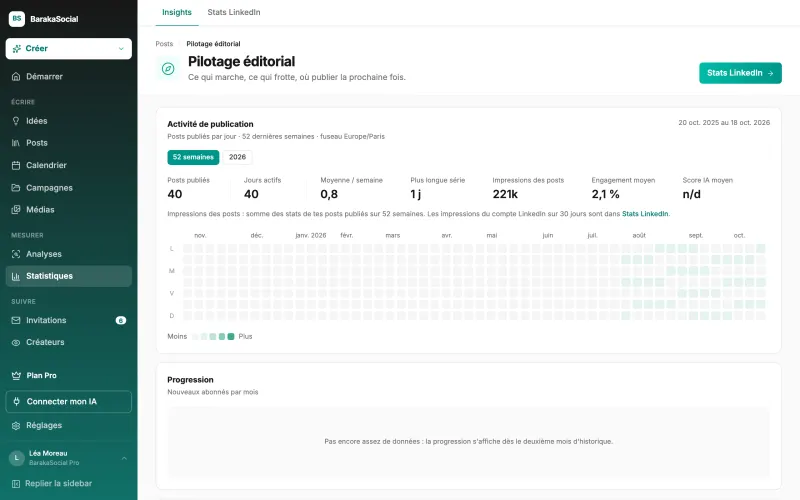Click the Impressions des posts value 221k
The image size is (800, 500).
tap(505, 194)
